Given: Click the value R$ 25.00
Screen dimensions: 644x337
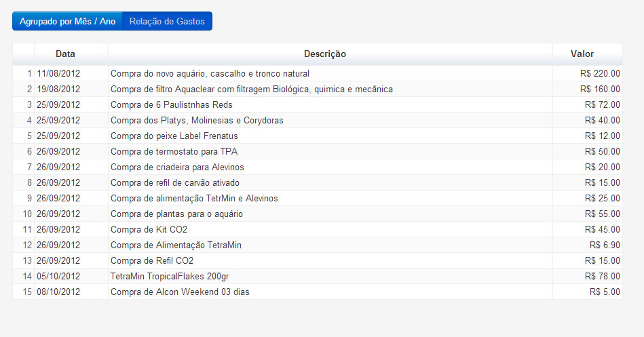Looking at the screenshot, I should pyautogui.click(x=602, y=199).
